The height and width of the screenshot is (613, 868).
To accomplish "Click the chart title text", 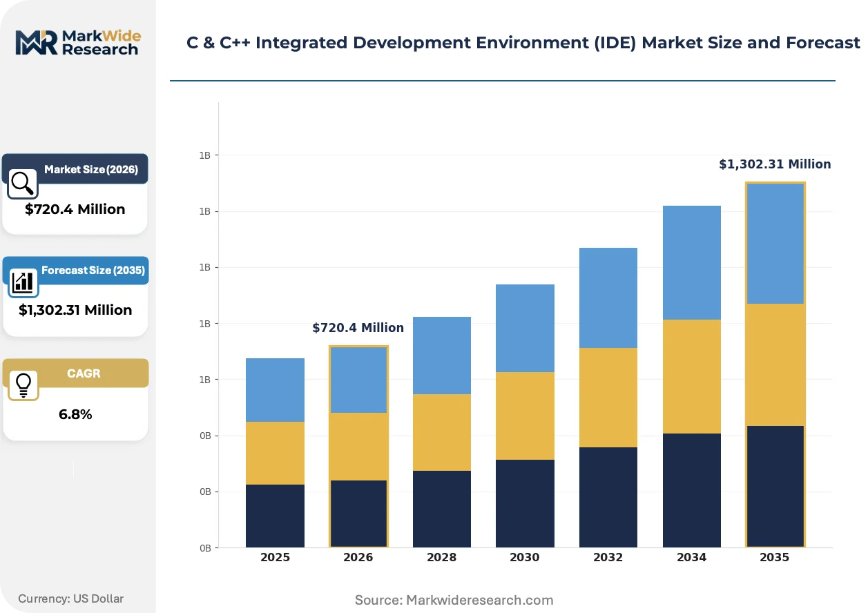I will [x=523, y=43].
